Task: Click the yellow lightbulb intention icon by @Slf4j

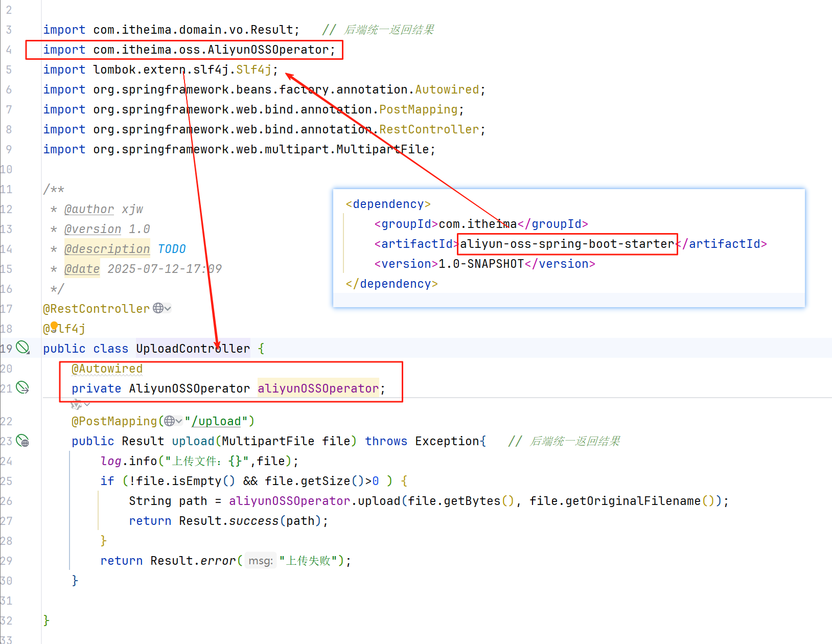Action: pyautogui.click(x=54, y=326)
